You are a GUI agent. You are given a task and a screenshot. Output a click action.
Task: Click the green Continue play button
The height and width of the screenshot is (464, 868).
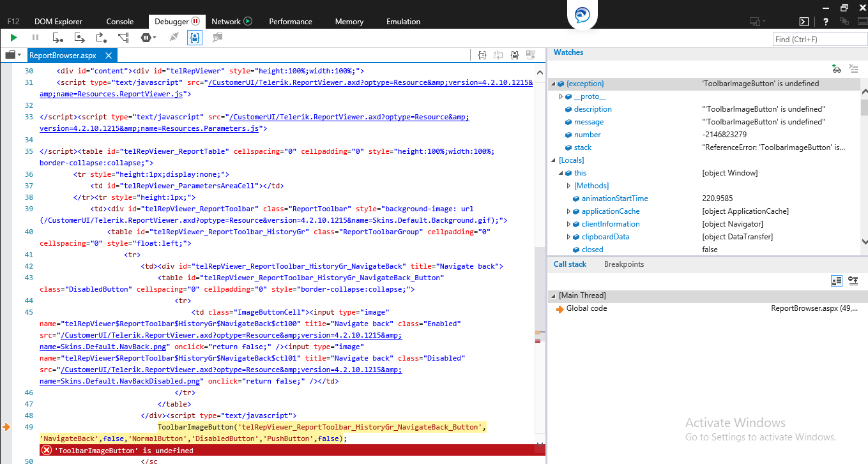tap(13, 38)
